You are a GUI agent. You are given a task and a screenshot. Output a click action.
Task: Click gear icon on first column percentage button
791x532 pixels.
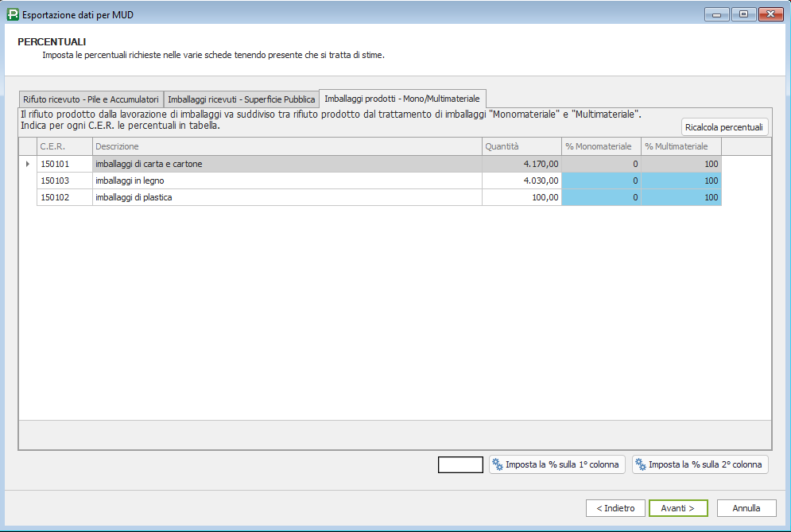[x=497, y=464]
